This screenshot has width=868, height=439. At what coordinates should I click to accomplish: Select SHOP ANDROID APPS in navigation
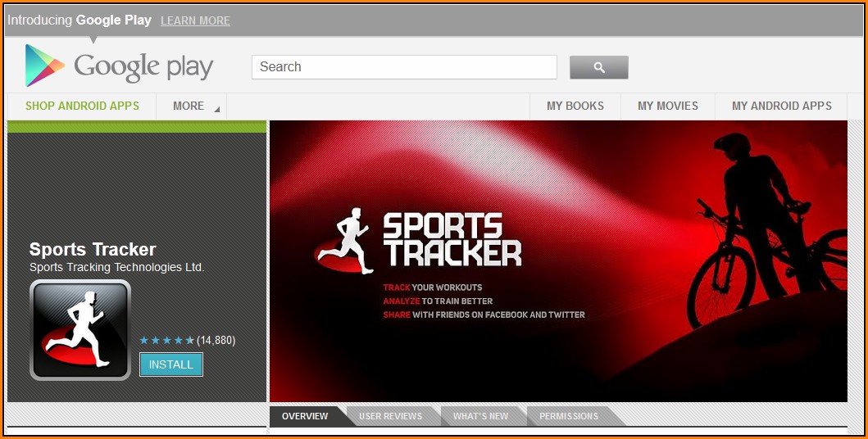(82, 106)
